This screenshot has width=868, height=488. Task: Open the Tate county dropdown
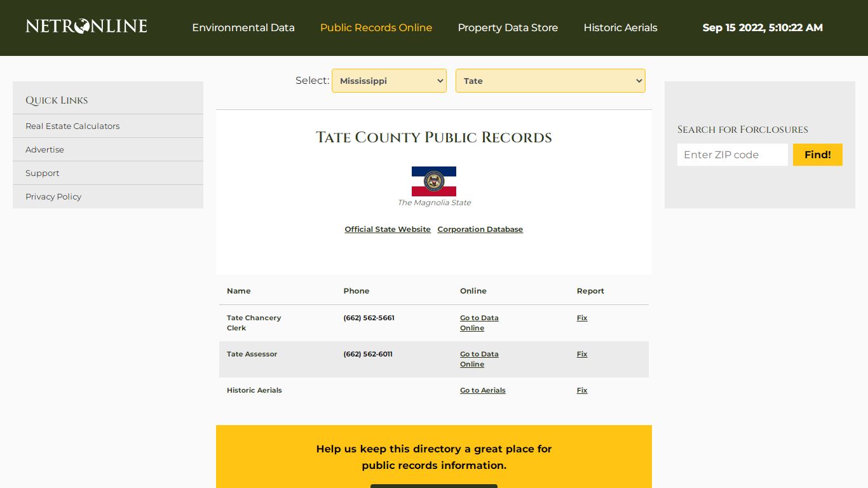point(550,81)
